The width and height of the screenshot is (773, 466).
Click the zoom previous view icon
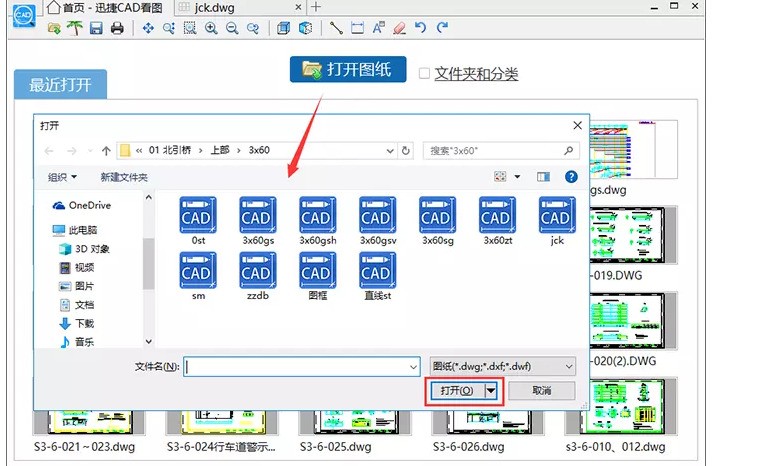coord(253,28)
